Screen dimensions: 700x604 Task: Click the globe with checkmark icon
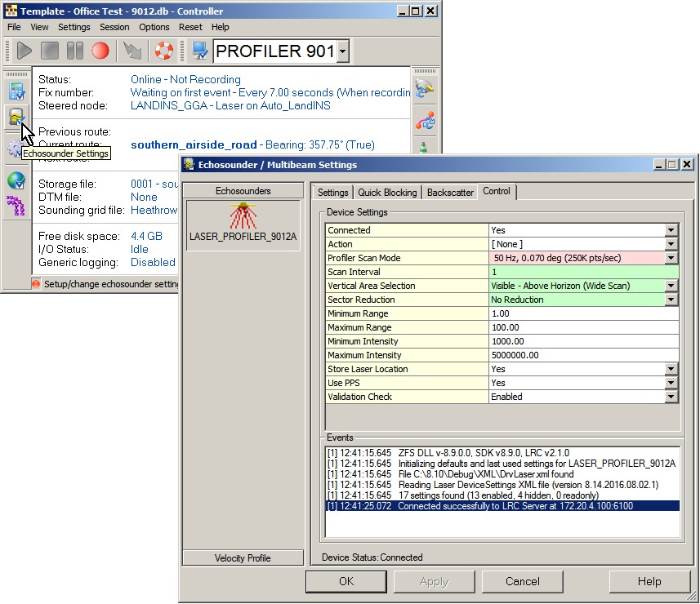pyautogui.click(x=16, y=180)
